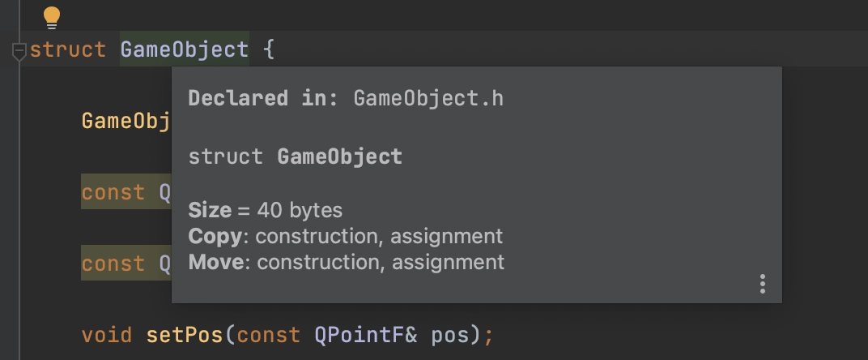Click the yellow lightbulb quick-fix icon
Screen dimensions: 868x360
52,18
